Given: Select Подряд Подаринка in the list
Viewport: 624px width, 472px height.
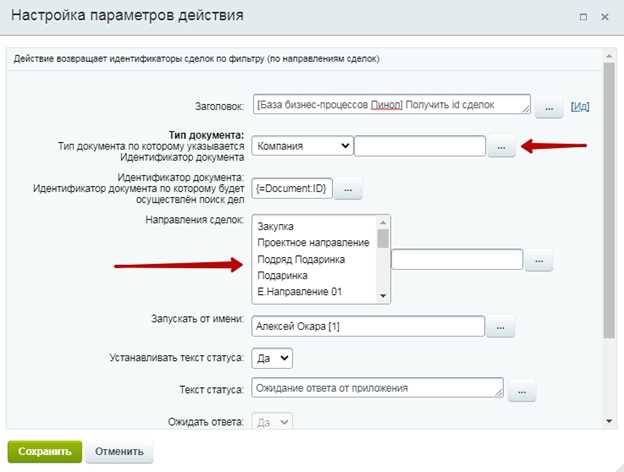Looking at the screenshot, I should 301,259.
